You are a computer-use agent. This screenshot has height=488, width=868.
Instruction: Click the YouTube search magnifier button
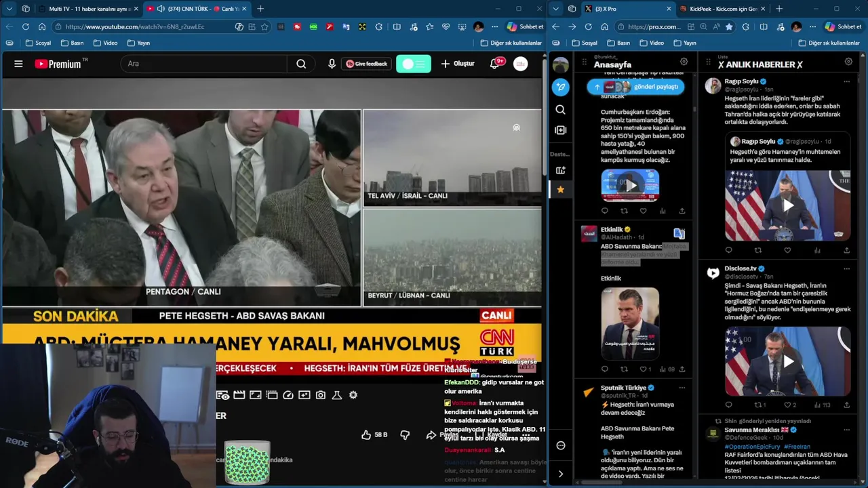click(301, 64)
